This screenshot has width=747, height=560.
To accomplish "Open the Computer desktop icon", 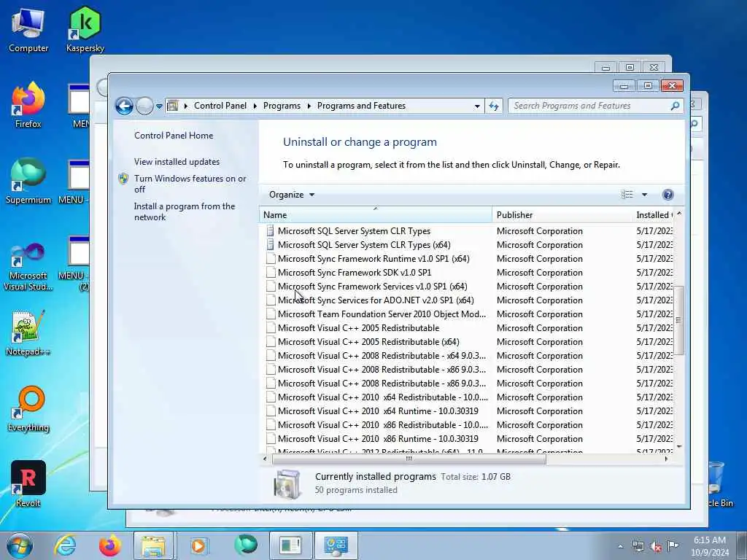I will (x=28, y=31).
